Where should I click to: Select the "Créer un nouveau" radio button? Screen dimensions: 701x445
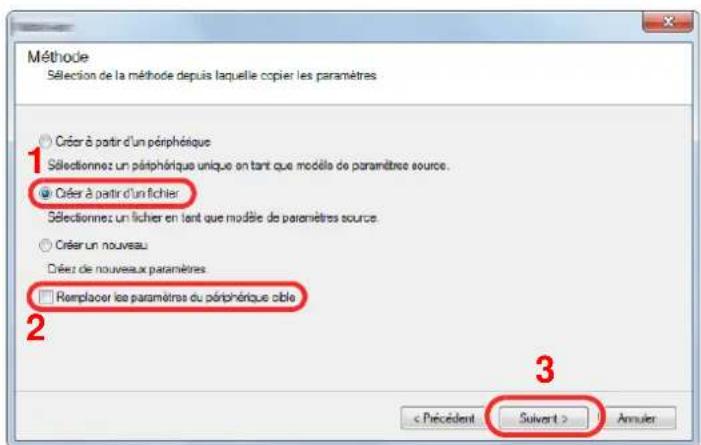tap(45, 246)
